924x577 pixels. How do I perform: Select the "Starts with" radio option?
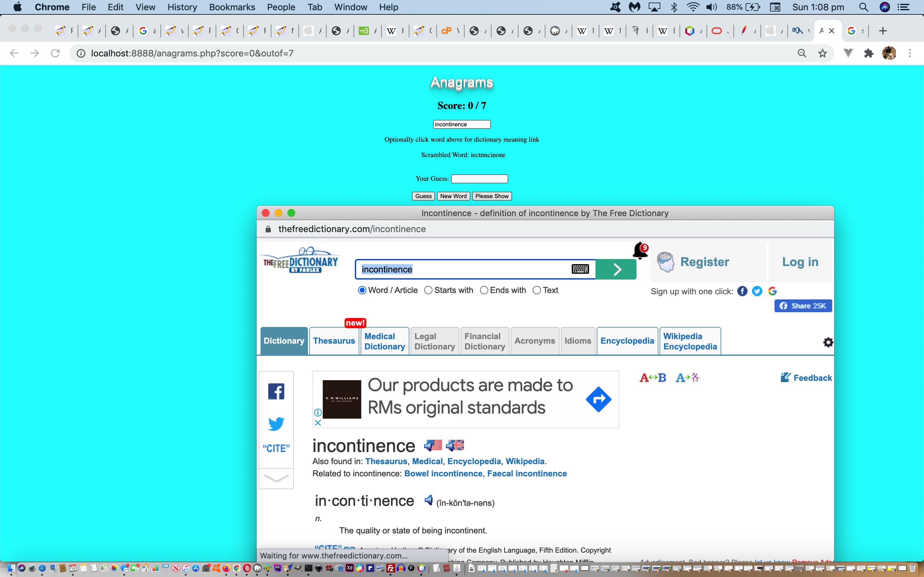click(x=428, y=290)
